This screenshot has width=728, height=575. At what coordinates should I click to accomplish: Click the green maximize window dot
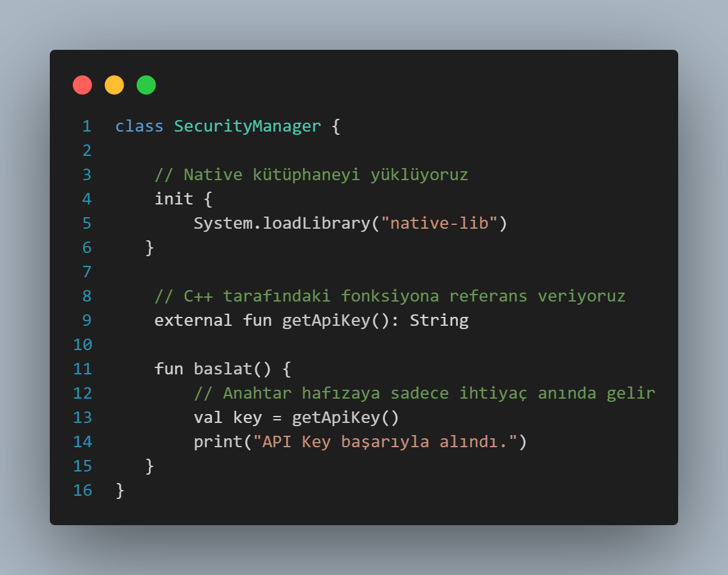pyautogui.click(x=146, y=85)
